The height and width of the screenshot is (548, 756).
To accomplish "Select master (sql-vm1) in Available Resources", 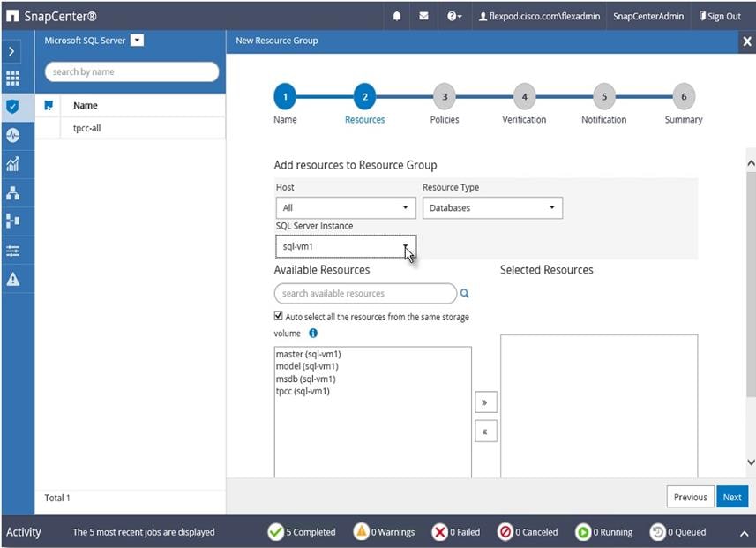I will (309, 354).
